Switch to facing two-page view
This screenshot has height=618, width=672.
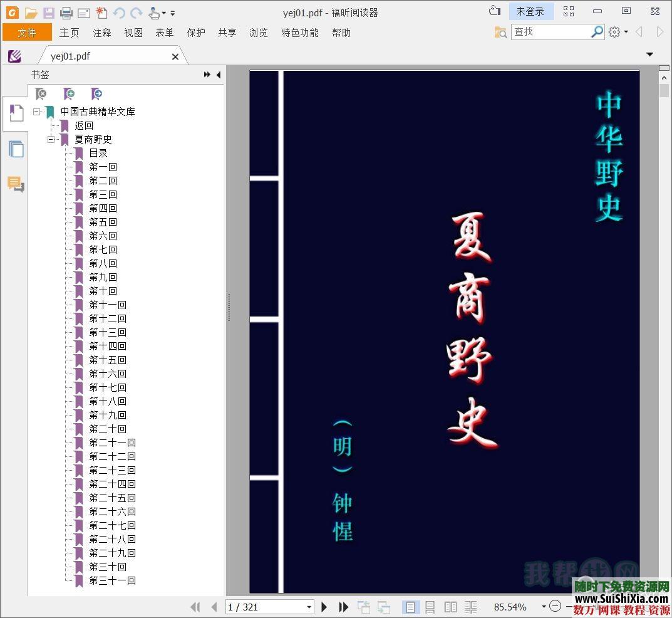(x=450, y=607)
